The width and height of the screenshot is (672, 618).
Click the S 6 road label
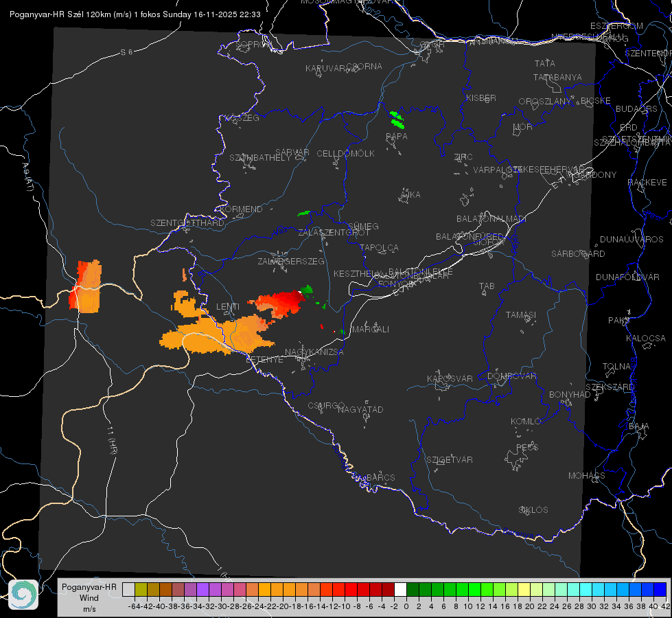126,52
